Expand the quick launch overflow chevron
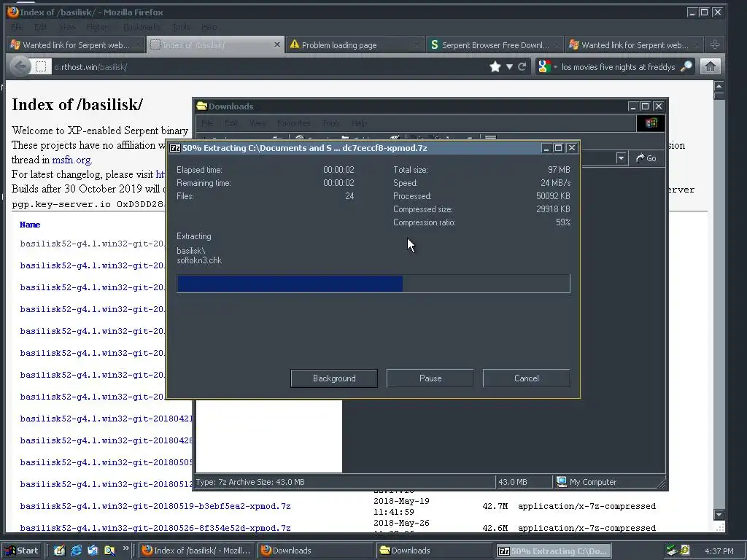Screen dimensions: 747x560 (x=125, y=548)
